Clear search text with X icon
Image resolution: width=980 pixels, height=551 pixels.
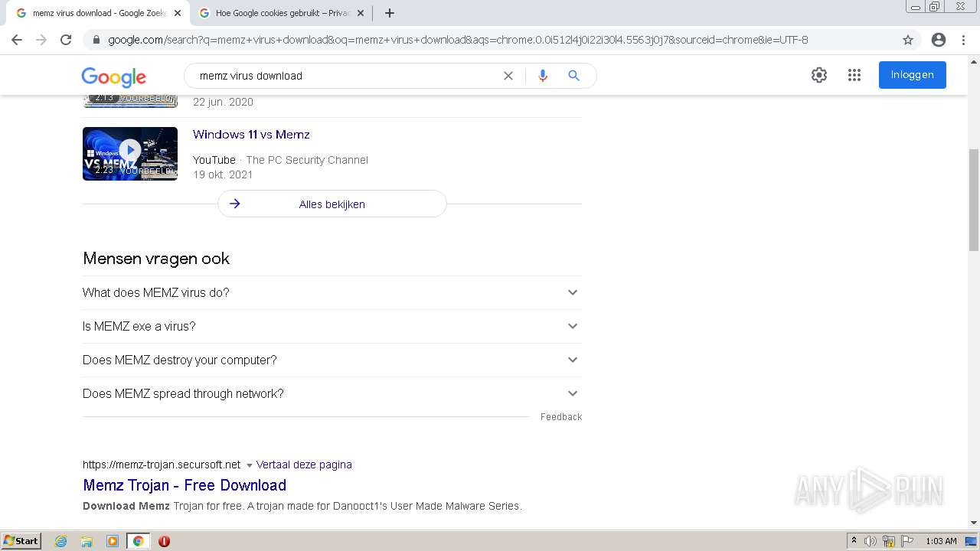pos(508,76)
